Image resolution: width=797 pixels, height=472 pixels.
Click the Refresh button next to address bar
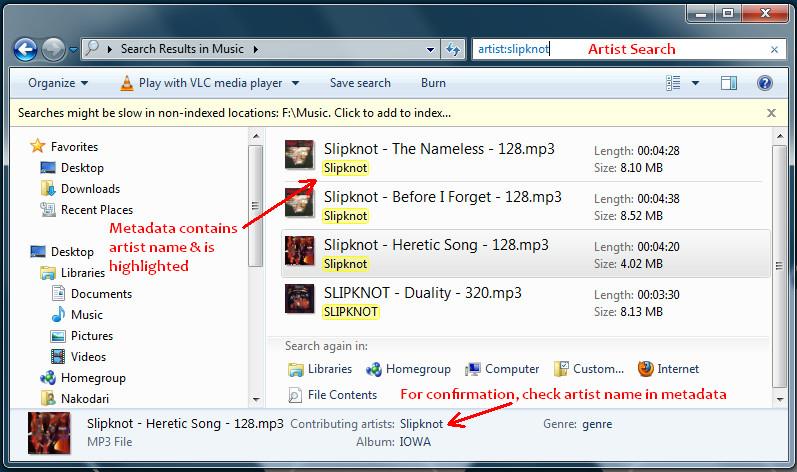(453, 49)
